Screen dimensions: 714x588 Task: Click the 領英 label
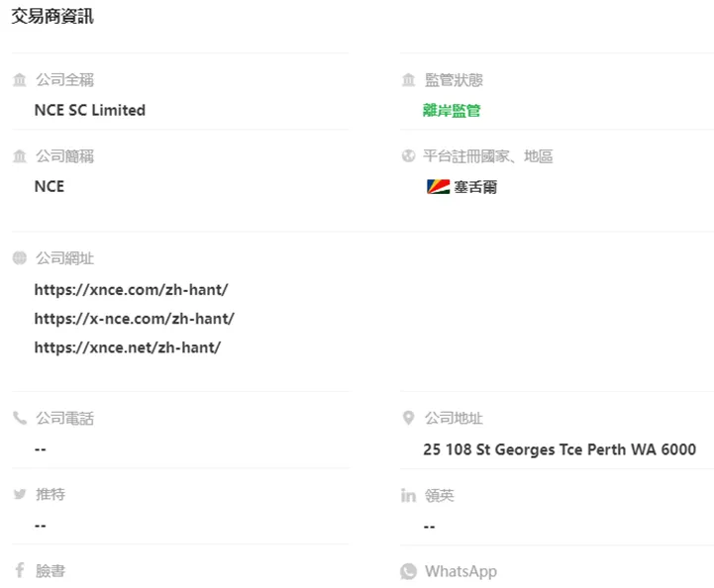click(x=440, y=495)
